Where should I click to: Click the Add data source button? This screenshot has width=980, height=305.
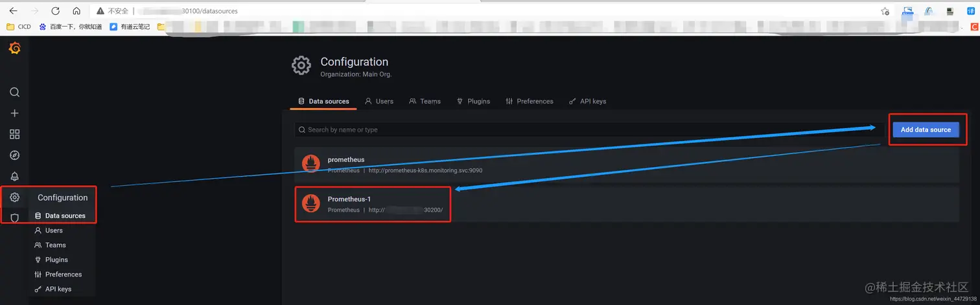click(x=926, y=130)
